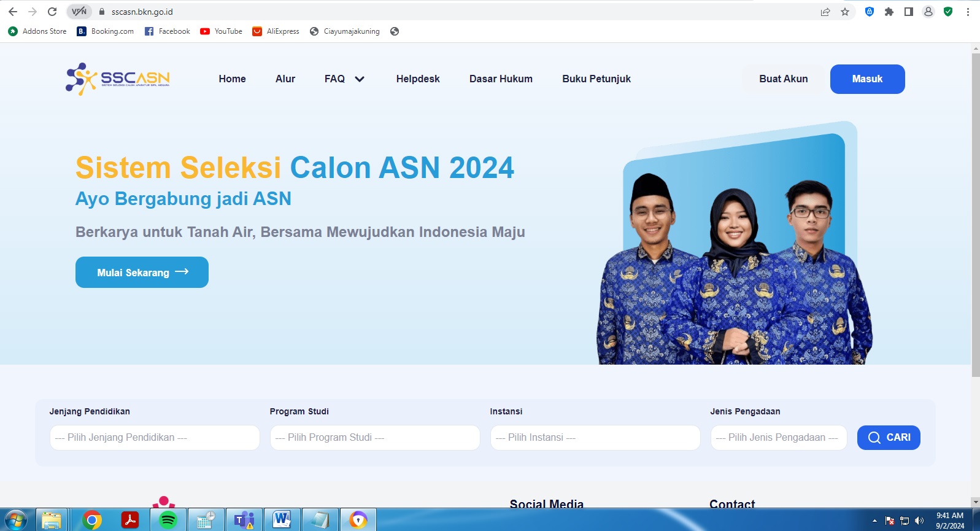
Task: Open the browser extensions puzzle icon
Action: pos(889,12)
